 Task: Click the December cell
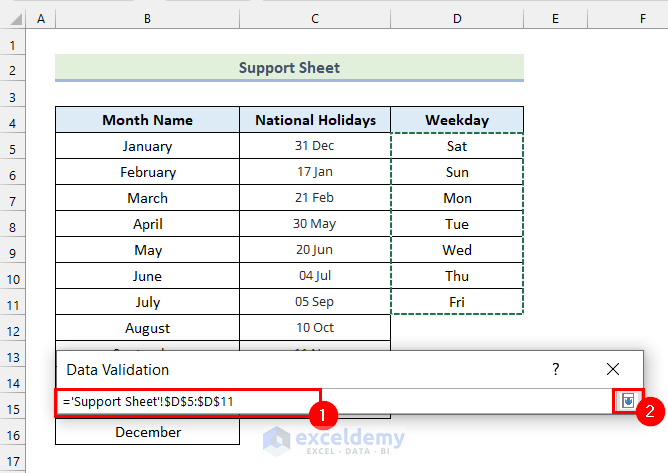pos(147,432)
